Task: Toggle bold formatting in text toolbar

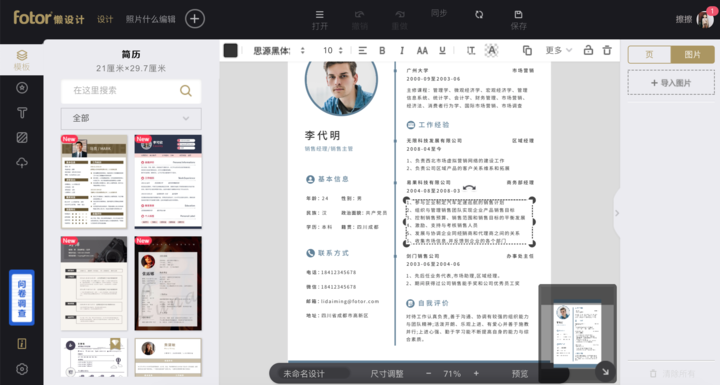Action: 382,51
